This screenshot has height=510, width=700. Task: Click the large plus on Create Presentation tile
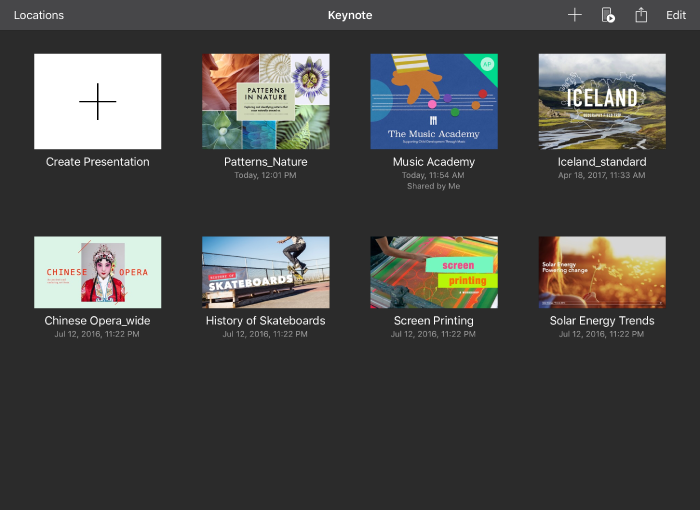tap(97, 102)
